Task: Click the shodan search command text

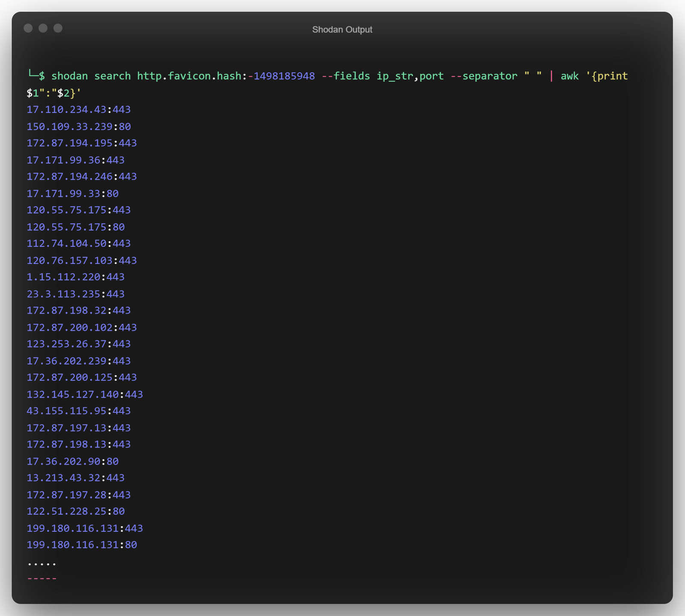Action: [91, 76]
